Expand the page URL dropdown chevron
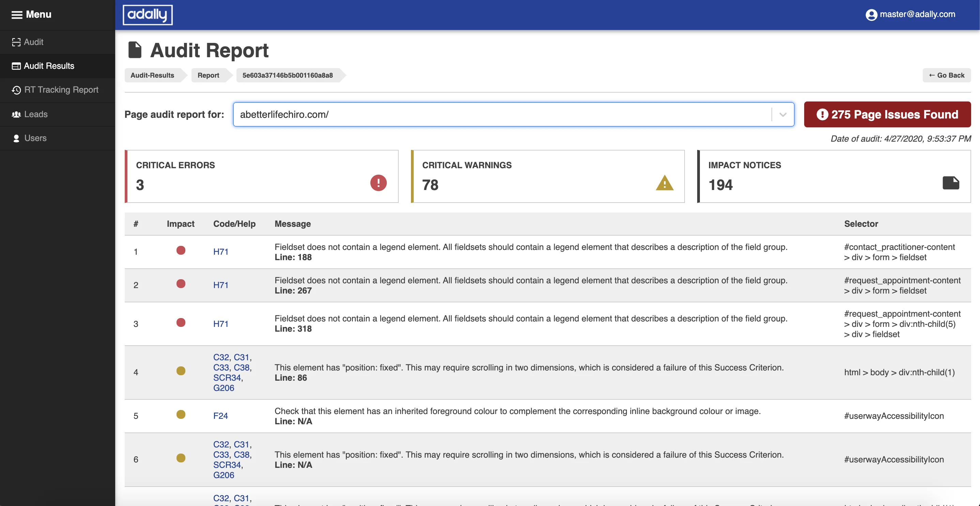This screenshot has width=980, height=506. point(783,114)
